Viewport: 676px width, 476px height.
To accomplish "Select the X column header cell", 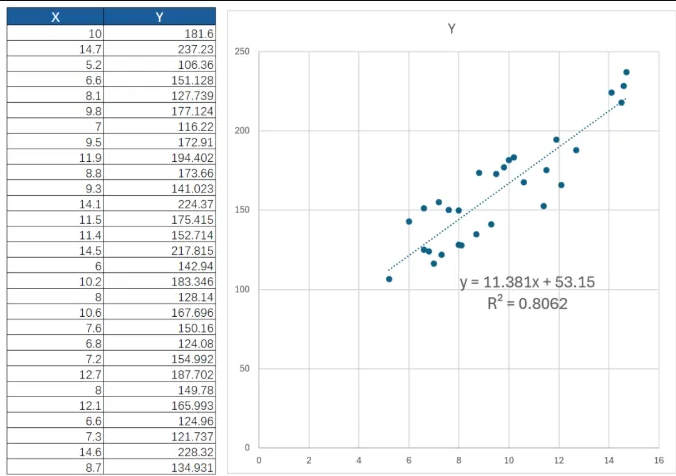I will (55, 16).
